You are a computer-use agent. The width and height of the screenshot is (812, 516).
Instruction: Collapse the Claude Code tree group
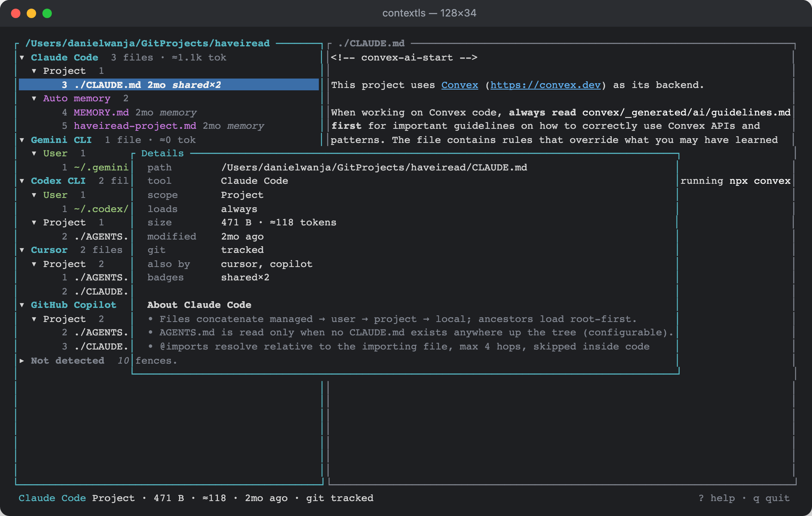click(x=22, y=58)
